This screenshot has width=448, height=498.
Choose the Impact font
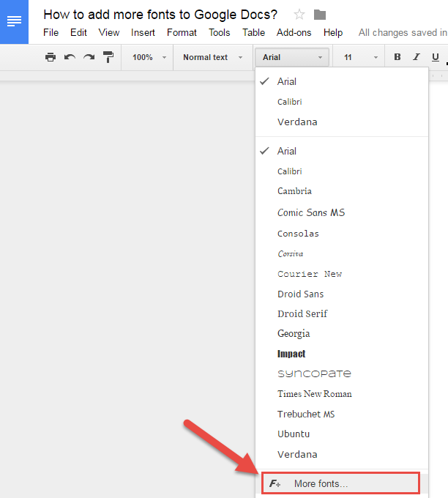342,354
